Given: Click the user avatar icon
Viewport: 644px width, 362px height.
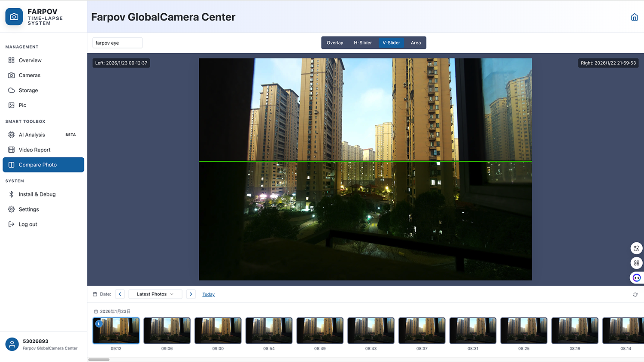Looking at the screenshot, I should click(x=12, y=344).
